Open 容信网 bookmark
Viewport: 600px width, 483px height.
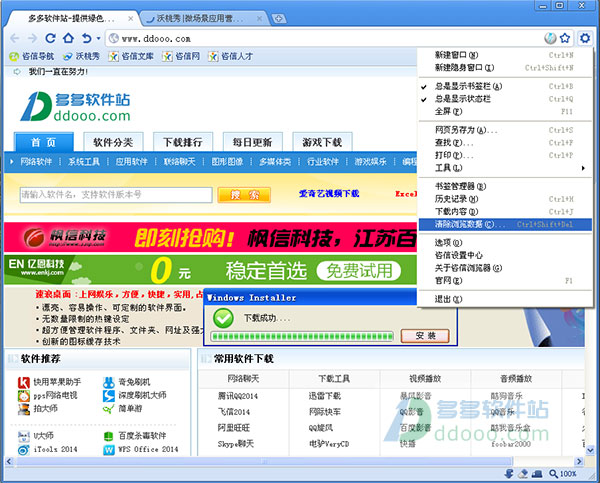pyautogui.click(x=181, y=56)
